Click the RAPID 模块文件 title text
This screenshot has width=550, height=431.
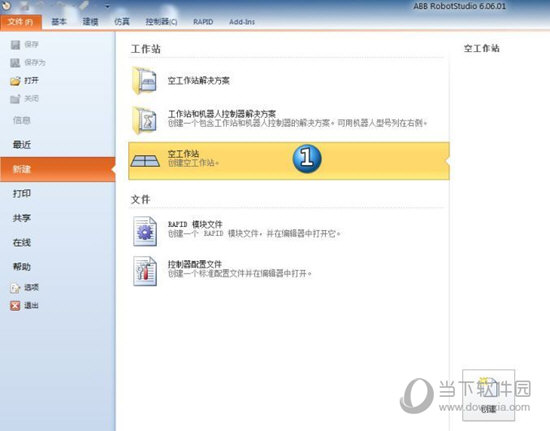[x=195, y=224]
